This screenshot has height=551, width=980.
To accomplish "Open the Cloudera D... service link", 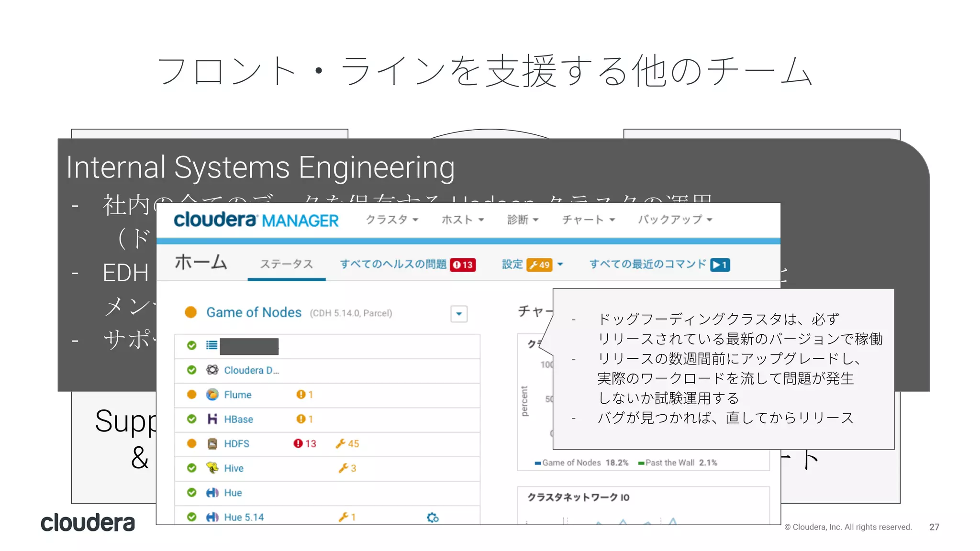I will click(251, 370).
